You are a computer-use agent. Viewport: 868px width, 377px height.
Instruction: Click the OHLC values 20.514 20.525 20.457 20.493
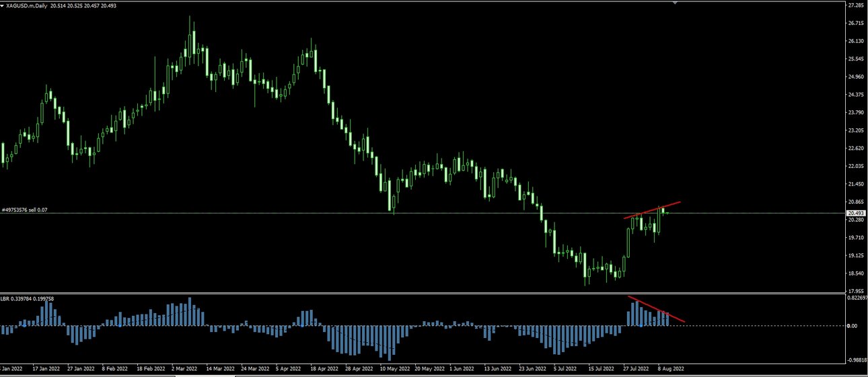tap(84, 5)
